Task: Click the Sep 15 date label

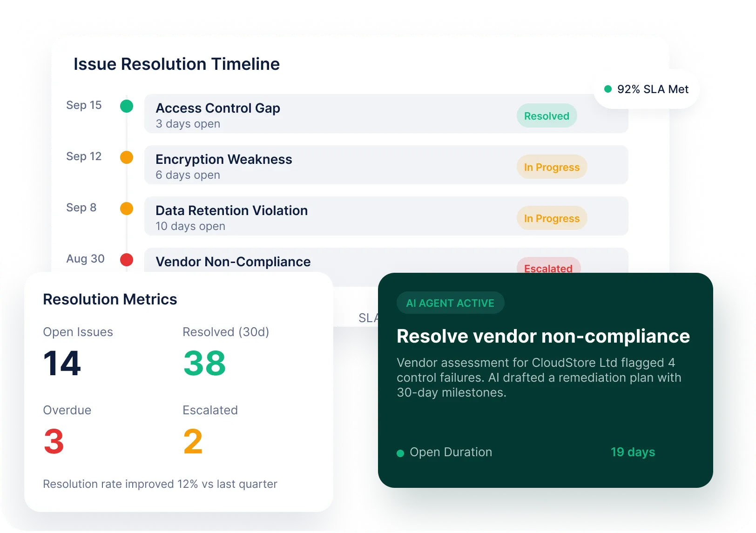Action: 84,105
